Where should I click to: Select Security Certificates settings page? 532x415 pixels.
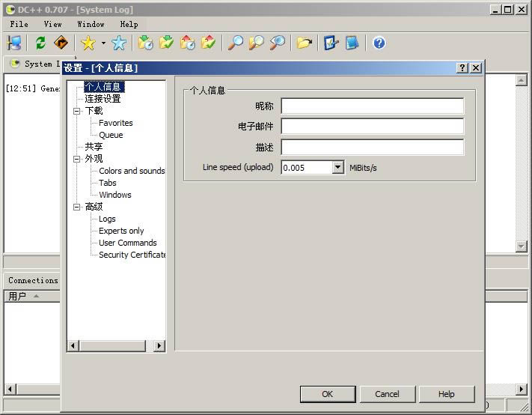click(132, 255)
